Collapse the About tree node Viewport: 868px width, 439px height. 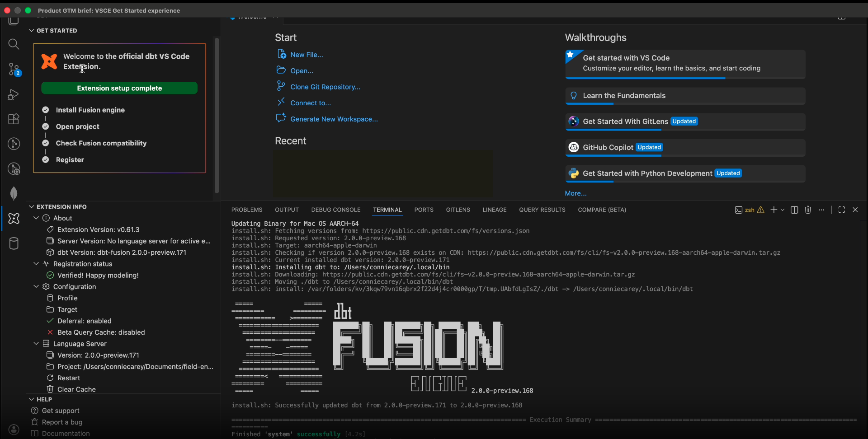36,218
